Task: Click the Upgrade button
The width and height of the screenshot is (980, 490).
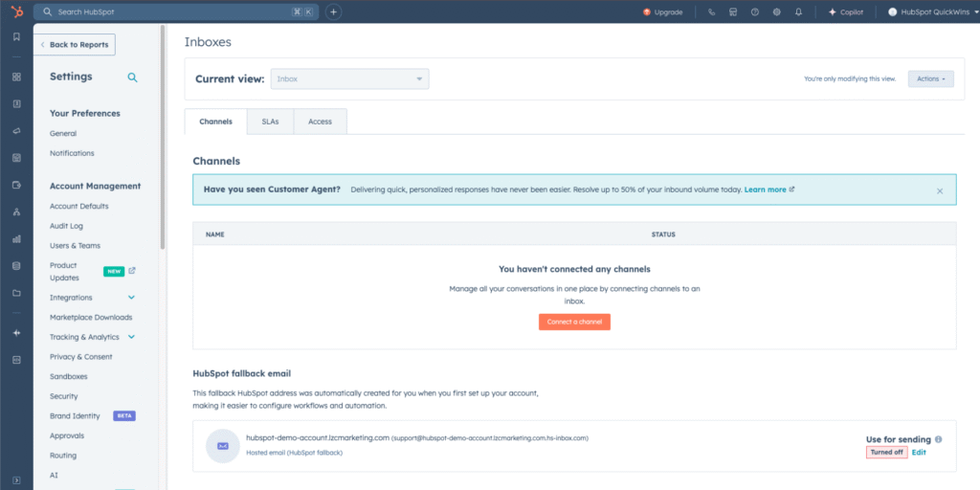Action: pos(662,11)
